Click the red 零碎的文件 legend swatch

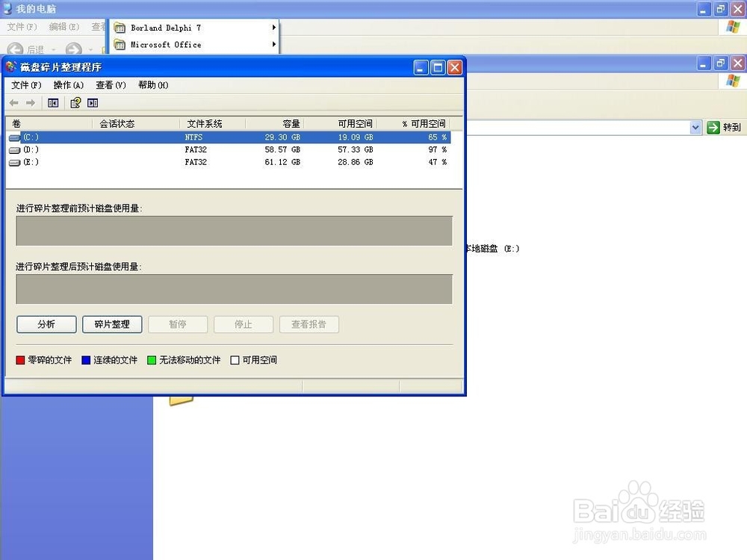pyautogui.click(x=20, y=360)
